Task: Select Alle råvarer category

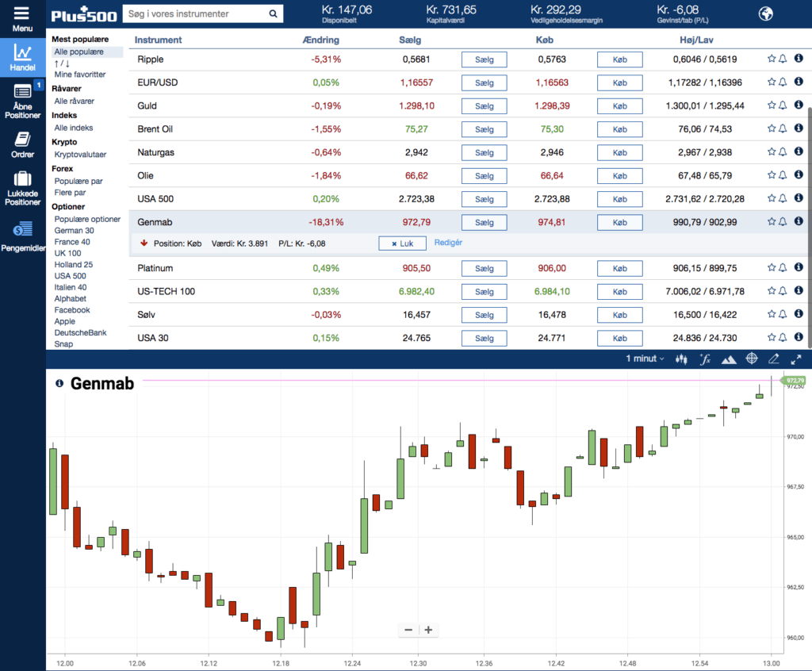Action: point(74,101)
